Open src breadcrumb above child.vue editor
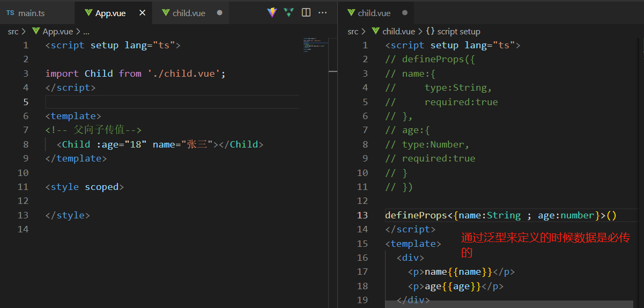This screenshot has height=308, width=644. point(353,32)
